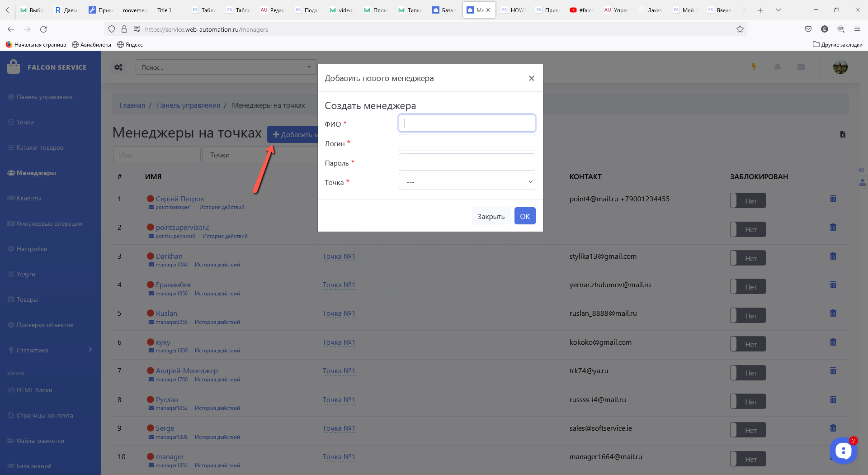Image resolution: width=868 pixels, height=475 pixels.
Task: Click the Закрыть button
Action: [x=491, y=216]
